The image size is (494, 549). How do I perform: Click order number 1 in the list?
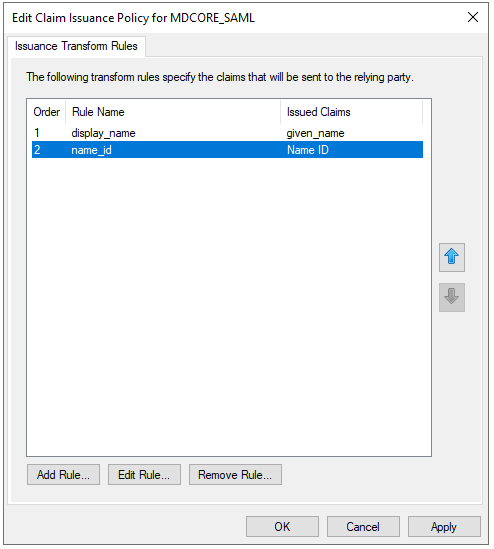(37, 133)
